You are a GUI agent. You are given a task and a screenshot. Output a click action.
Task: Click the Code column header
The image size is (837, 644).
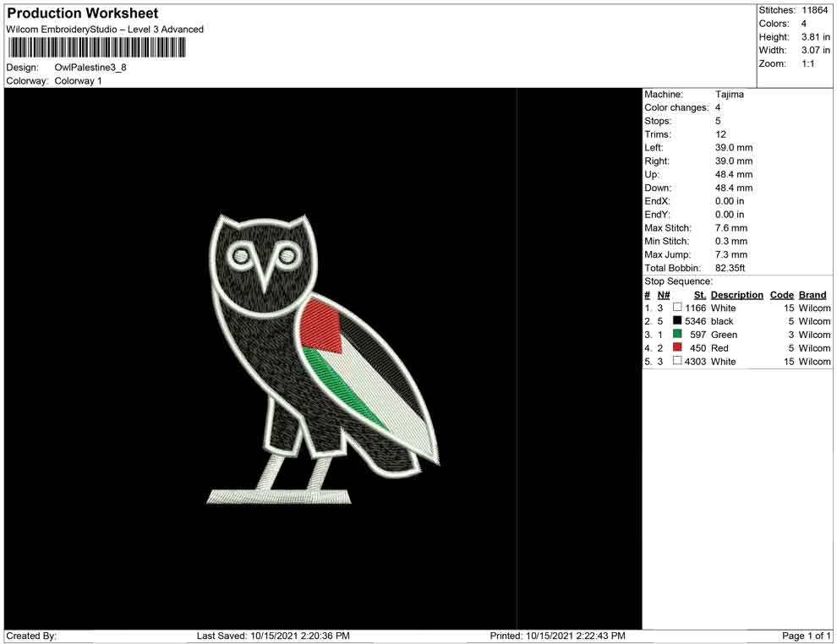(782, 295)
